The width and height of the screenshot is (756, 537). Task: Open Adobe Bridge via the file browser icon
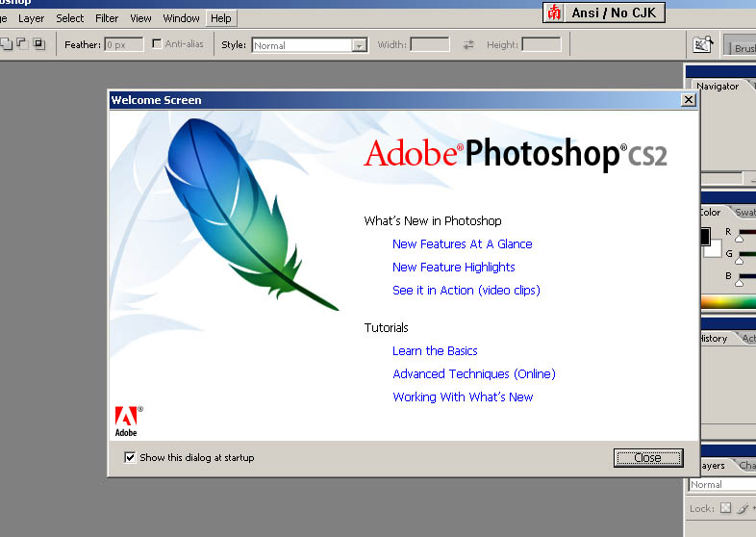[702, 44]
